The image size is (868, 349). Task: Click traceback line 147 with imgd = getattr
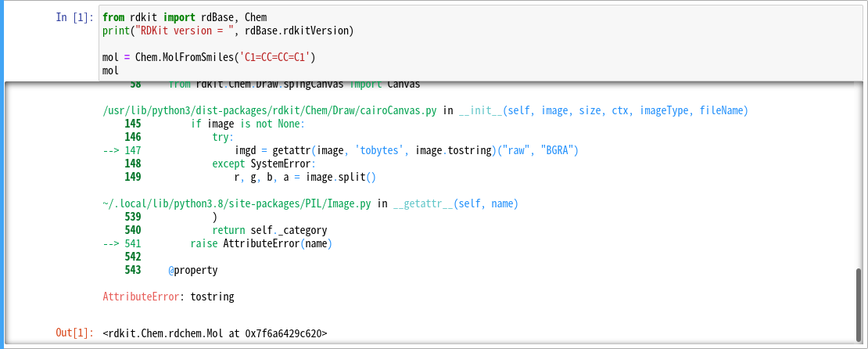[340, 151]
